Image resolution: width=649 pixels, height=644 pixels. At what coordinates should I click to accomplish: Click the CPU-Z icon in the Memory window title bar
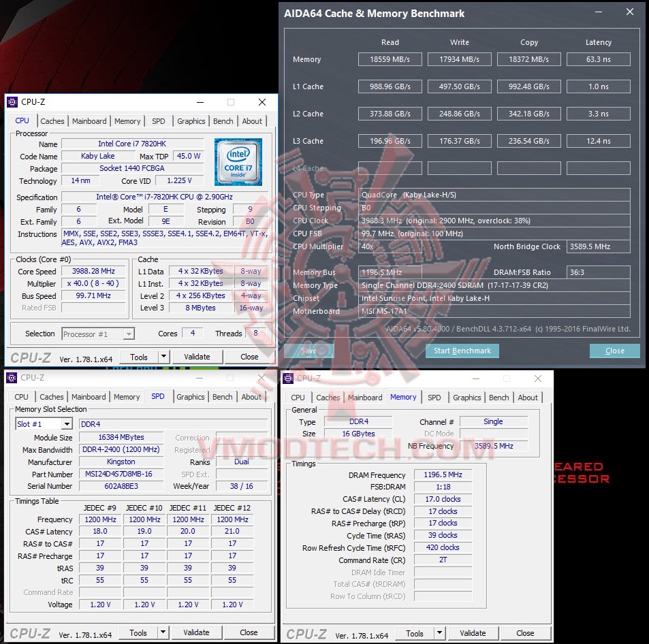pyautogui.click(x=288, y=379)
